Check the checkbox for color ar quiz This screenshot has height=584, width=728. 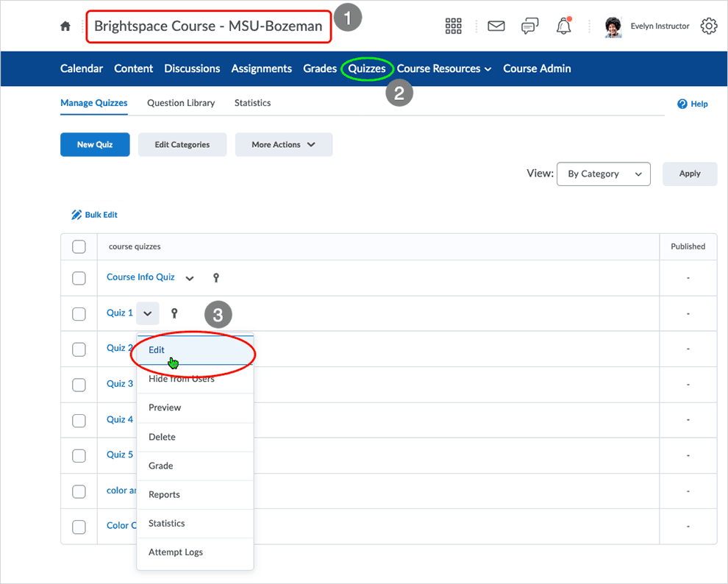tap(79, 491)
